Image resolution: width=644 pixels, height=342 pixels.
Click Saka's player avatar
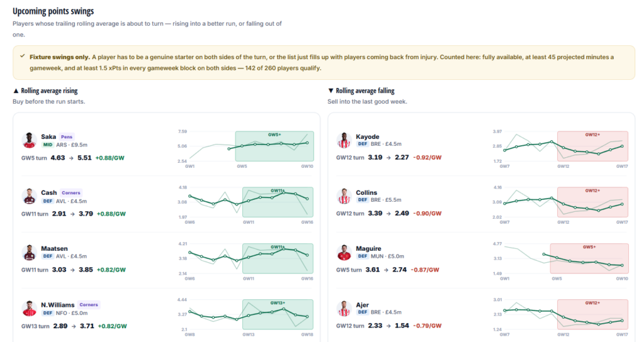29,140
